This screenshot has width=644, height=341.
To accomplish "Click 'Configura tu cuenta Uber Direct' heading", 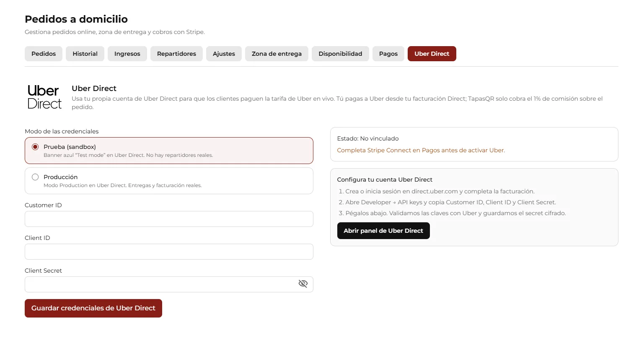I will click(x=385, y=180).
